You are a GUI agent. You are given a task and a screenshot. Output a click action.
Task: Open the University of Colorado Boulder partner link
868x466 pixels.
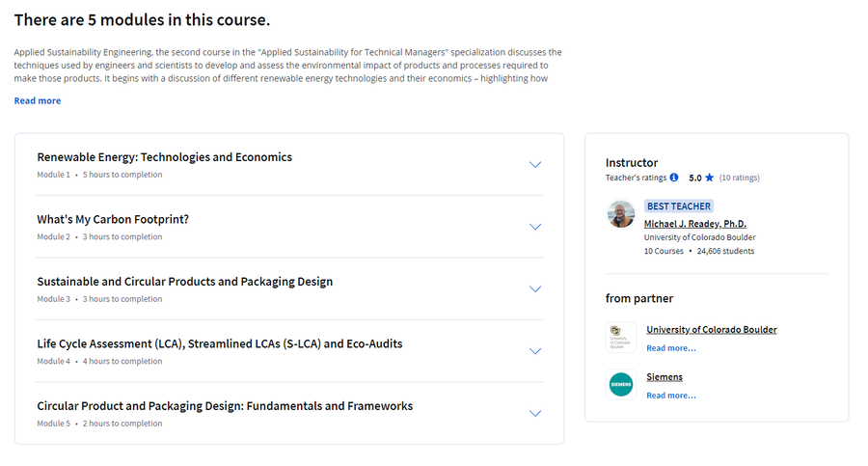(x=712, y=329)
